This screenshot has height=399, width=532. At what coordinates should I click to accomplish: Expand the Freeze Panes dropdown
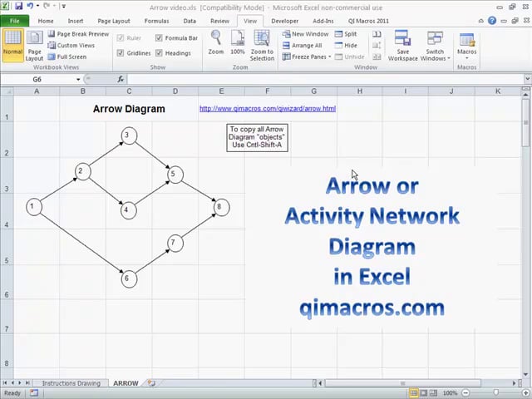pos(329,57)
